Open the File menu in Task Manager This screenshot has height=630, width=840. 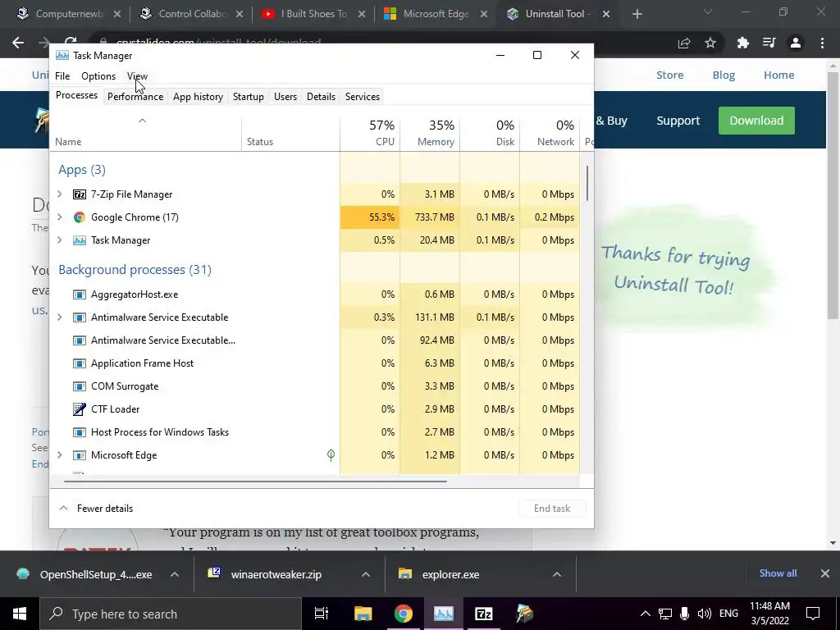62,76
